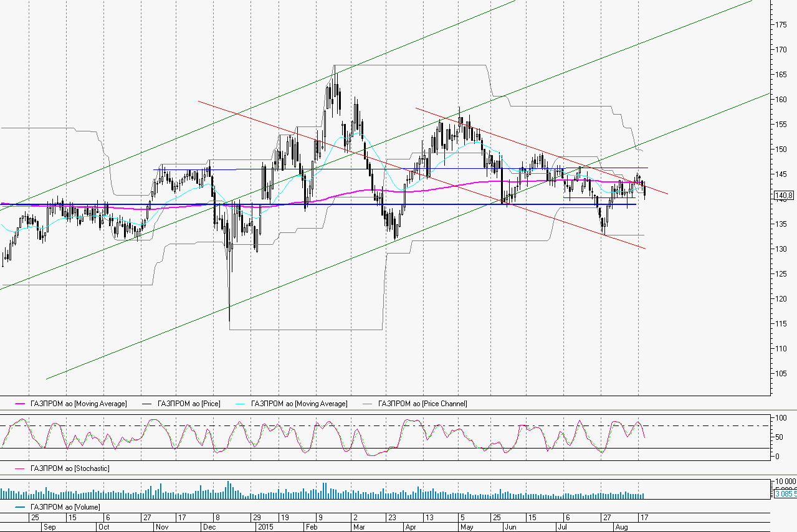Click blue Volume legend line marker

coord(21,506)
